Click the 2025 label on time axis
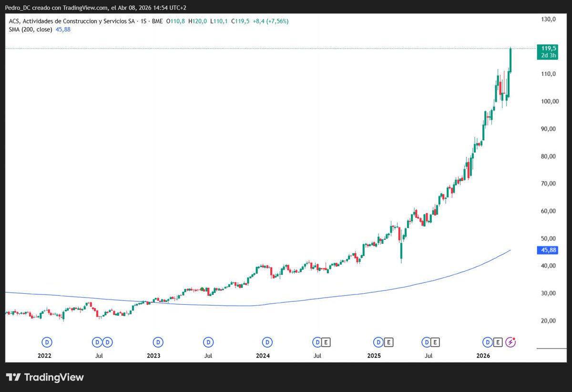The width and height of the screenshot is (572, 392). coord(374,356)
